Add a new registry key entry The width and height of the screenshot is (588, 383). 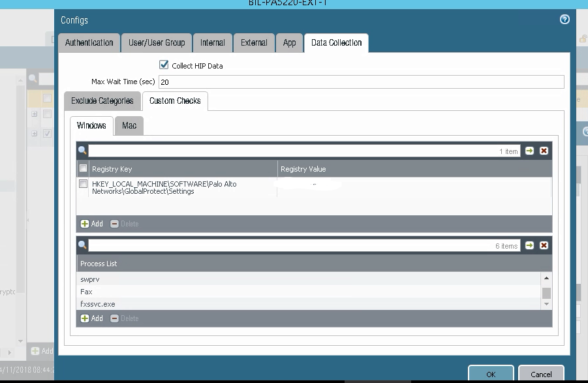tap(92, 224)
